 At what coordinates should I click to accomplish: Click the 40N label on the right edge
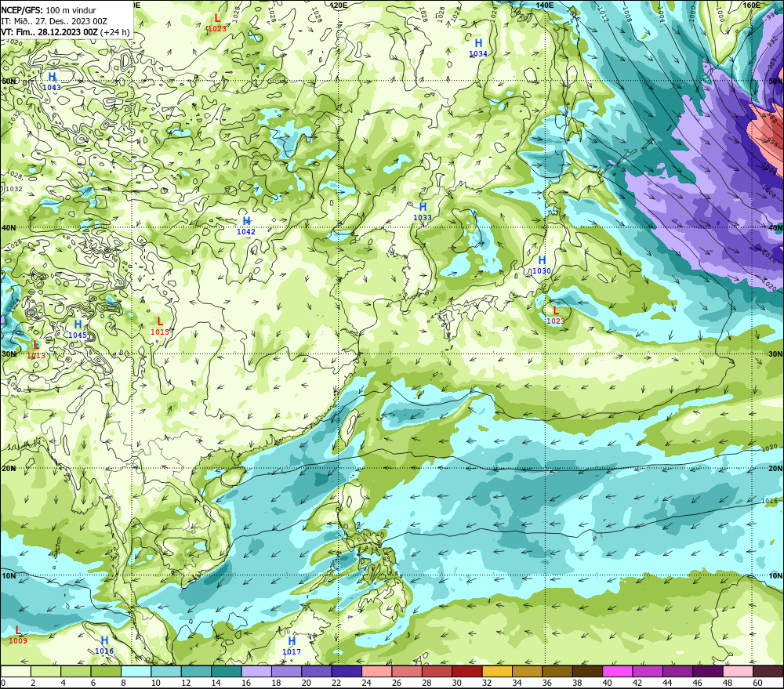point(775,227)
